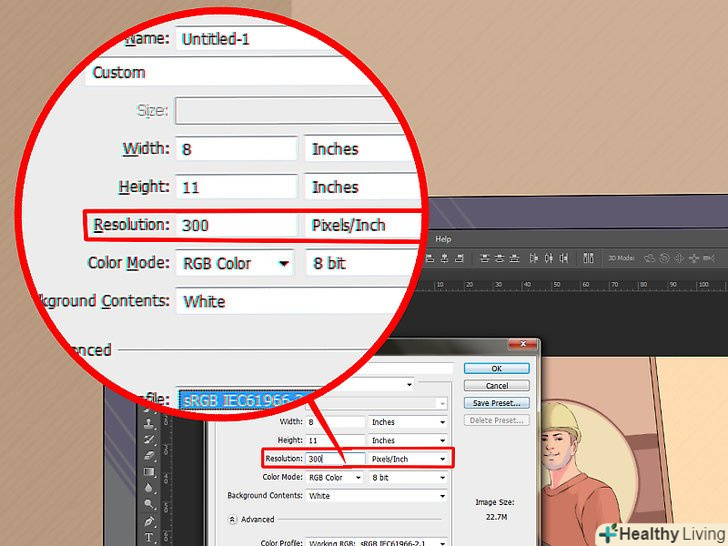Viewport: 728px width, 546px height.
Task: Confirm the New dialog with OK
Action: point(496,368)
